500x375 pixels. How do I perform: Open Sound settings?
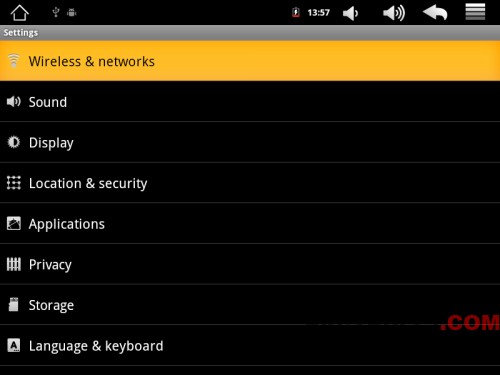[250, 102]
